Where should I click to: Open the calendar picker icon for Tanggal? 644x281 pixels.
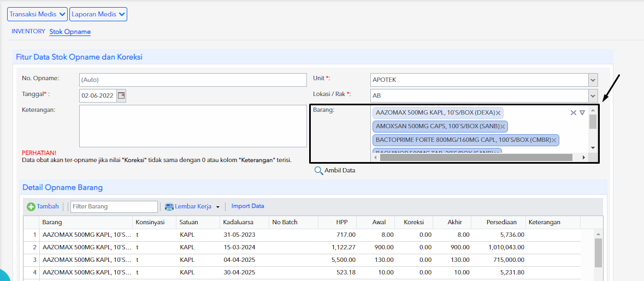(x=121, y=95)
